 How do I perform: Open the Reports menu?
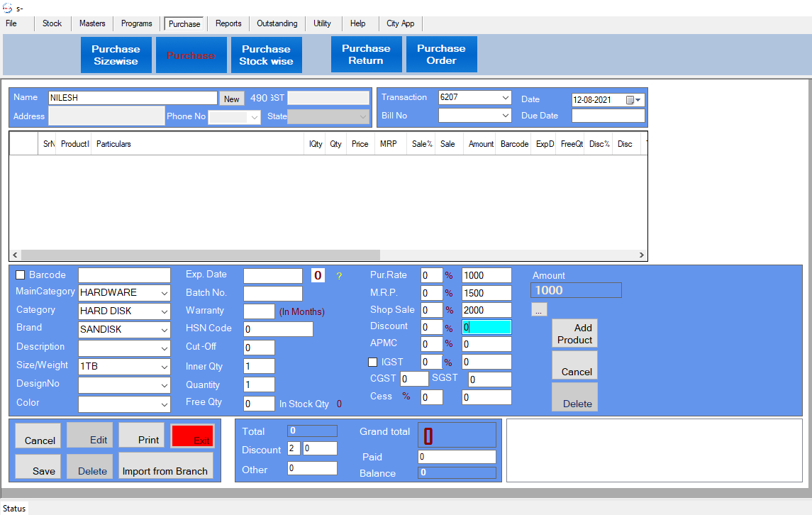pos(228,23)
